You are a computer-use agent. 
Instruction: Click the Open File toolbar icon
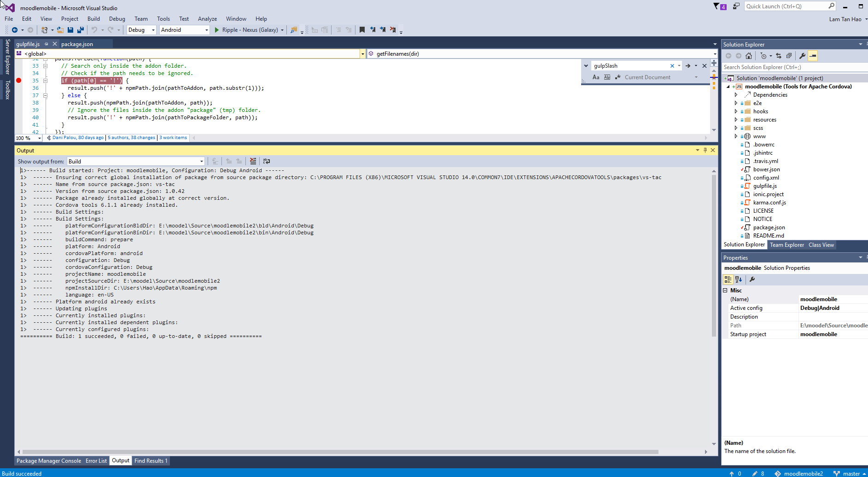(x=60, y=30)
